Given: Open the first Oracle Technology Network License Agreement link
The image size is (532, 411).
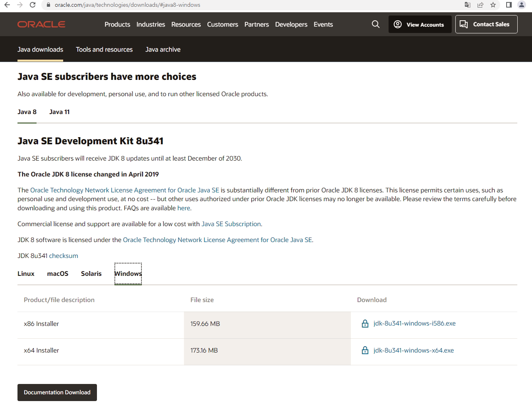Looking at the screenshot, I should (125, 190).
